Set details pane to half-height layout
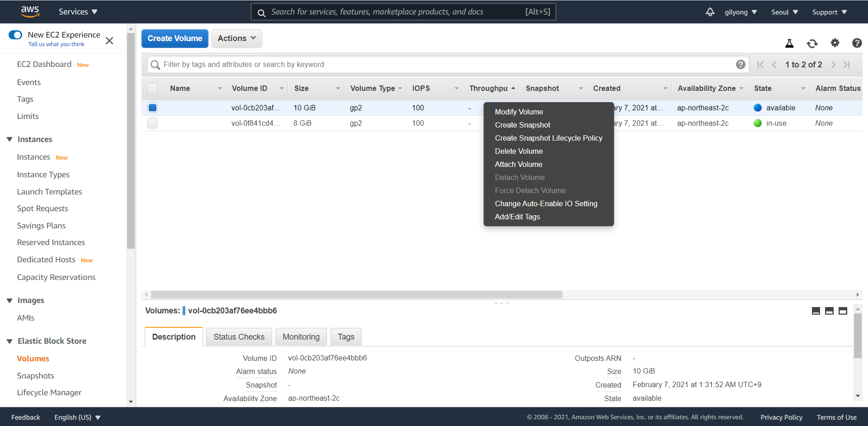This screenshot has width=868, height=426. pos(829,311)
